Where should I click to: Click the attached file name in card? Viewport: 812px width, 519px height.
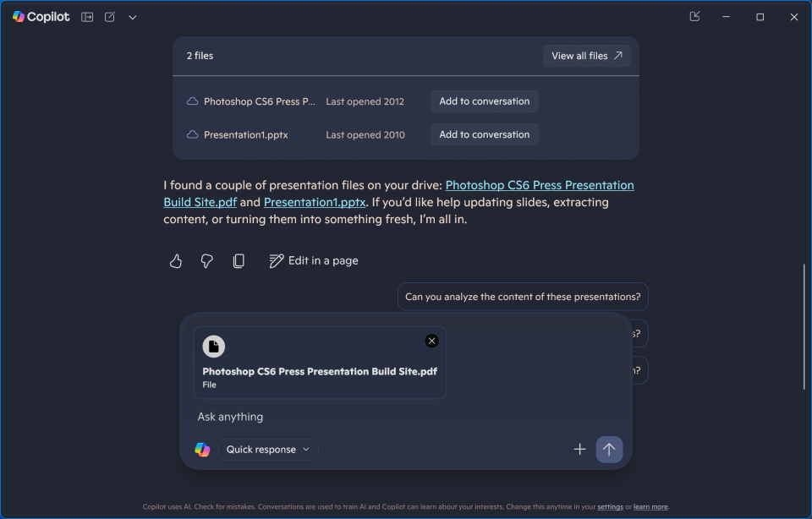tap(320, 372)
